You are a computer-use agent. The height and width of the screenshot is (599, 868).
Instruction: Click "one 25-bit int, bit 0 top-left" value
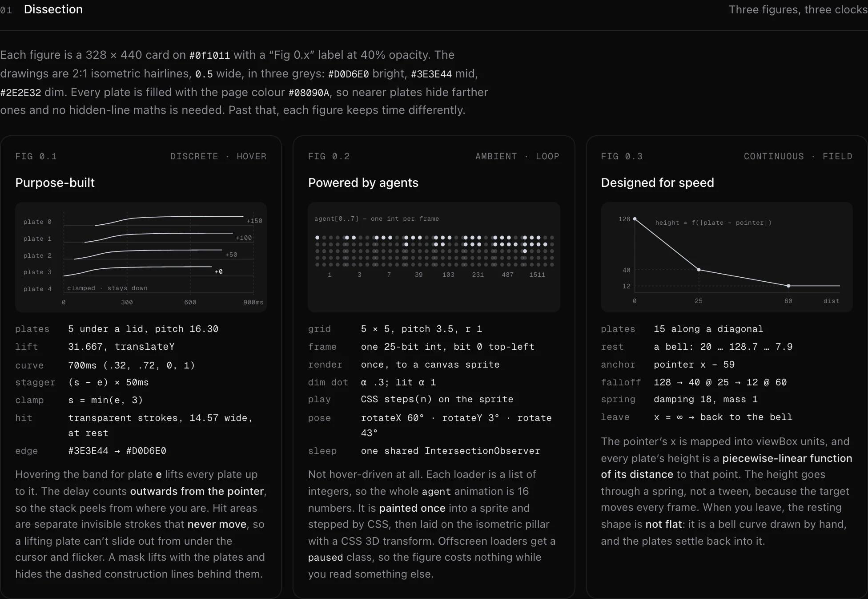[x=448, y=347]
